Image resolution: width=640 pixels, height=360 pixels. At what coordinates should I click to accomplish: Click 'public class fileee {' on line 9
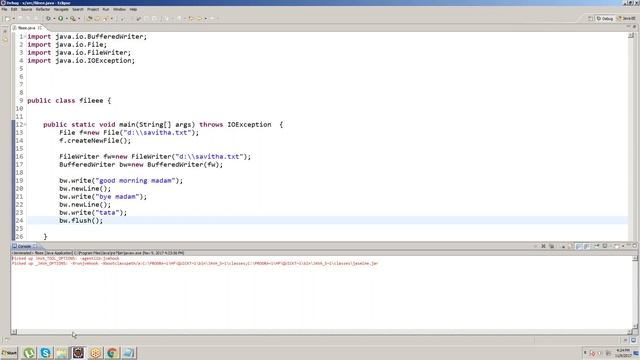69,100
